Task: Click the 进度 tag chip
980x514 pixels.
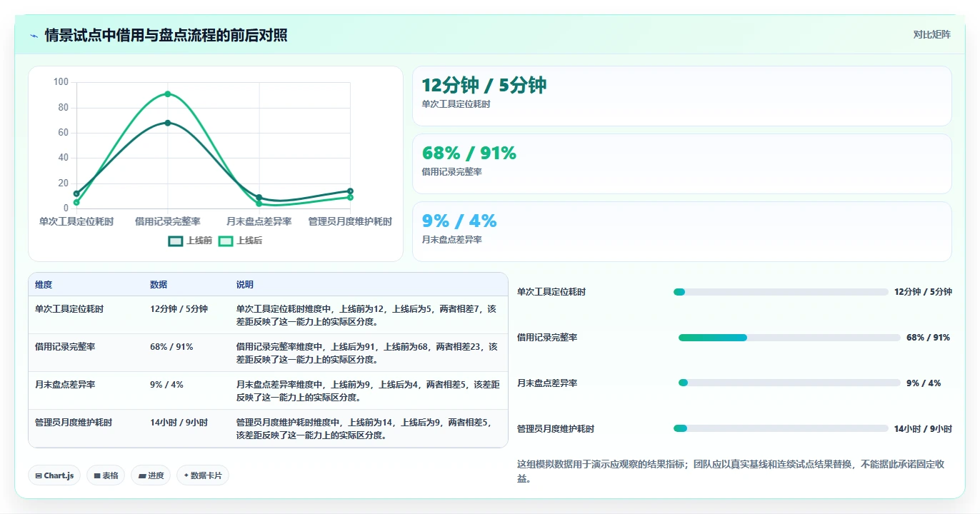Action: pyautogui.click(x=151, y=475)
